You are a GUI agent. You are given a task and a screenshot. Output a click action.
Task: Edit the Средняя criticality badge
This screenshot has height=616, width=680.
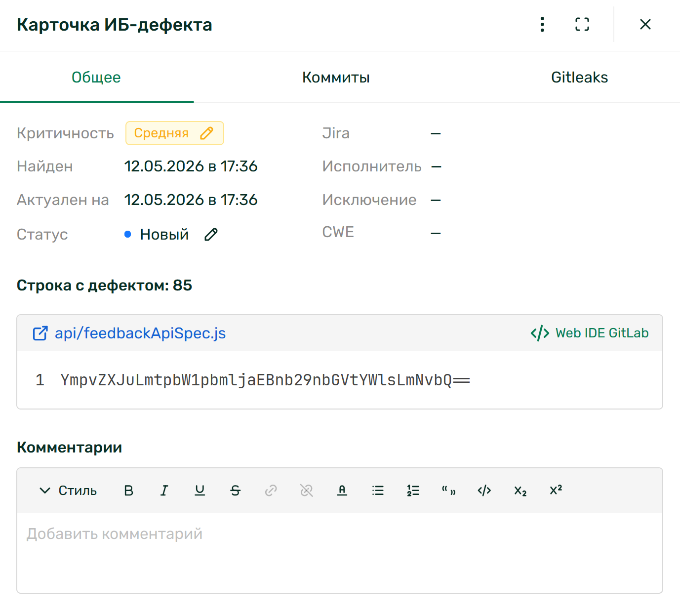pyautogui.click(x=175, y=133)
